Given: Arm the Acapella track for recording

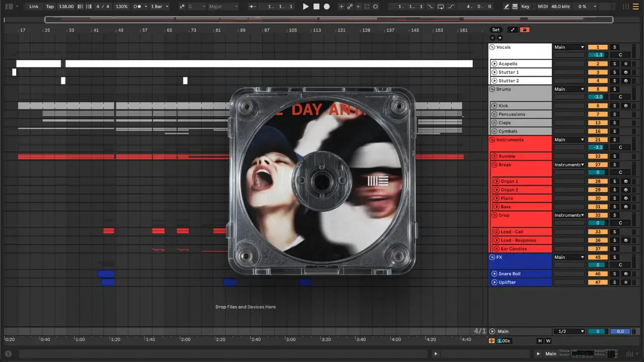Looking at the screenshot, I should point(625,64).
